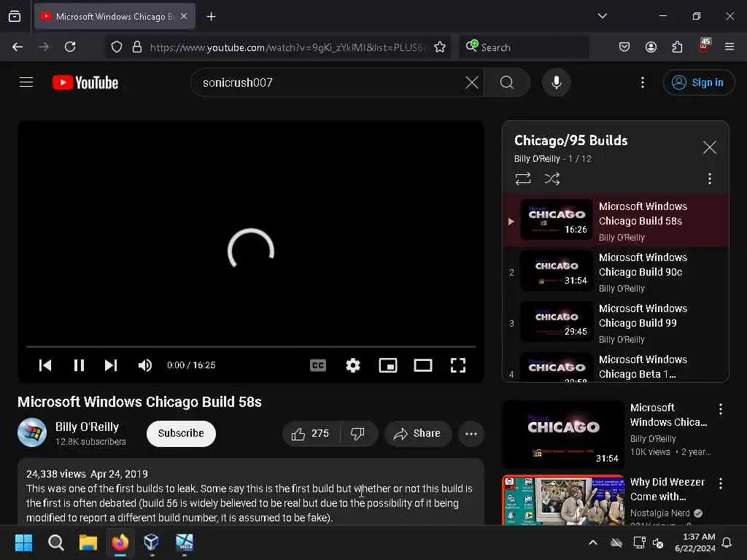Screen dimensions: 747x560
Task: List all tabs dropdown arrow
Action: click(602, 16)
